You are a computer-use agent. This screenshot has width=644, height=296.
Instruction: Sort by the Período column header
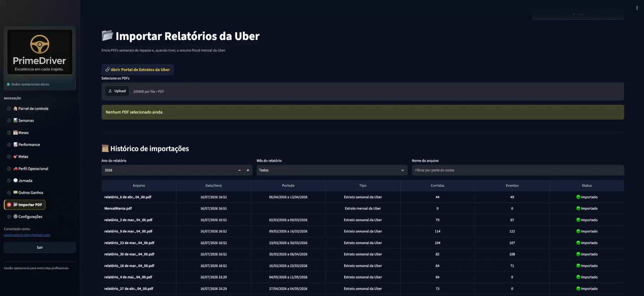[288, 185]
